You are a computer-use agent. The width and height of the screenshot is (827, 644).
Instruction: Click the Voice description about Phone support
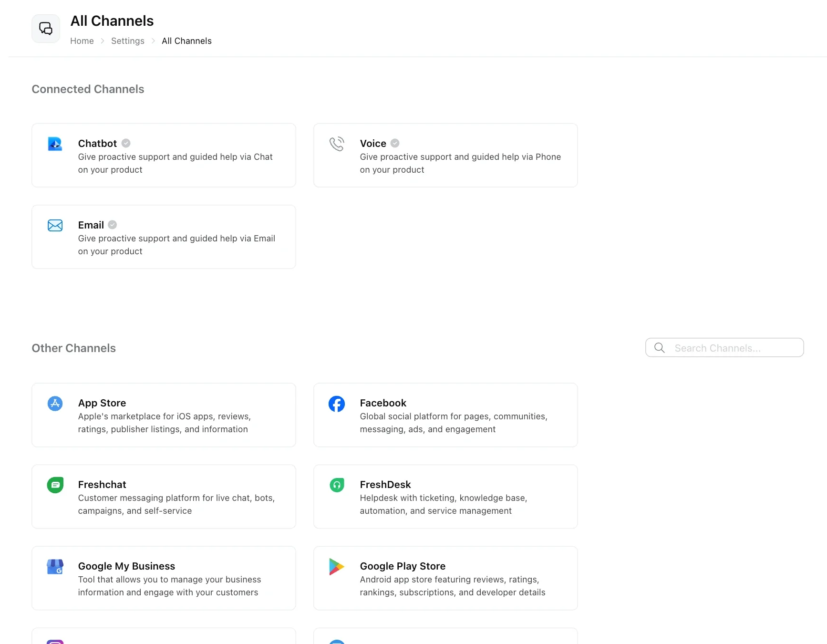coord(460,163)
